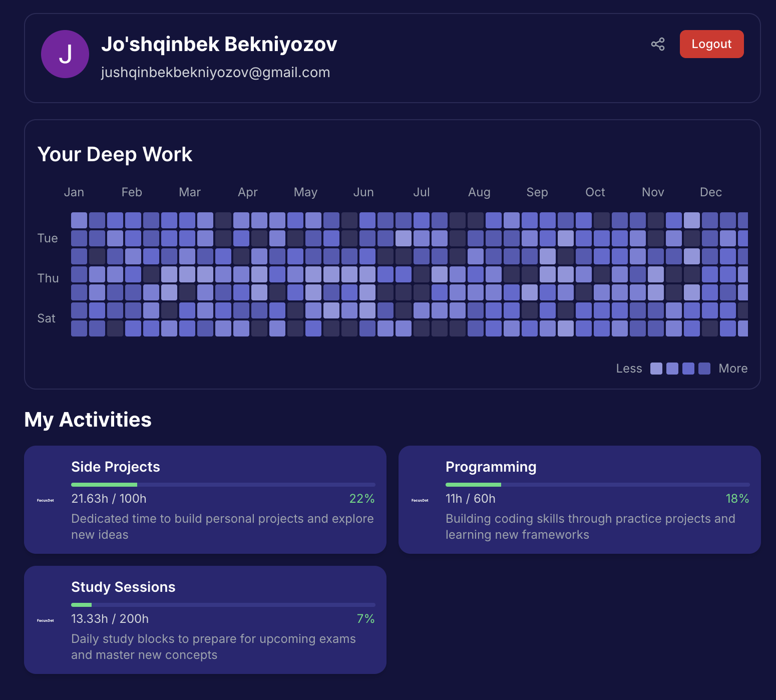Click the Dec month label on heatmap

pos(710,192)
